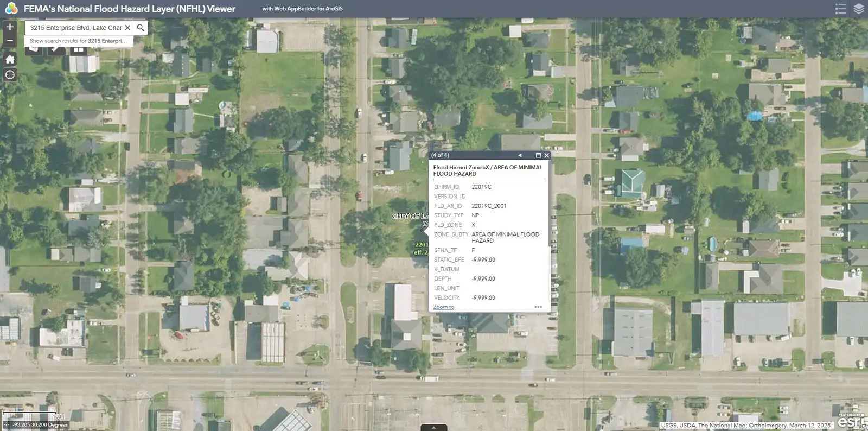Click 'with Web AppBuilder for ArcGIS' subtitle

pos(302,9)
